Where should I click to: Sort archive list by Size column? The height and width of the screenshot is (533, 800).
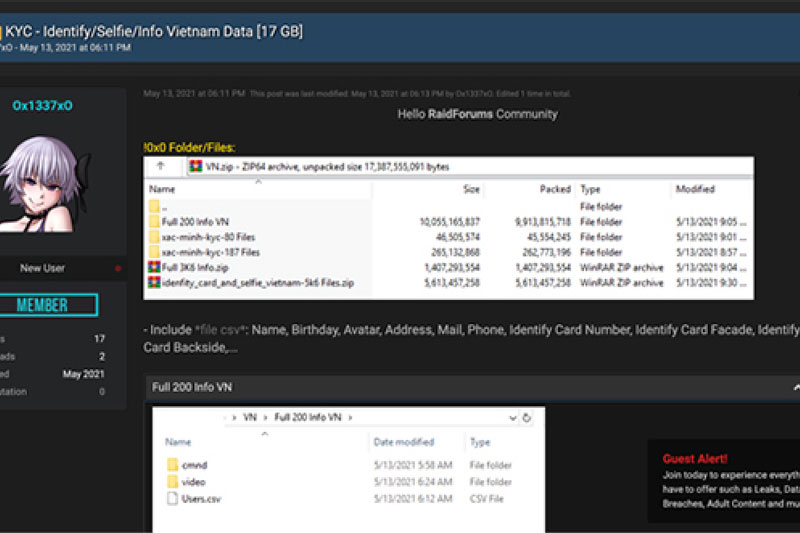471,189
